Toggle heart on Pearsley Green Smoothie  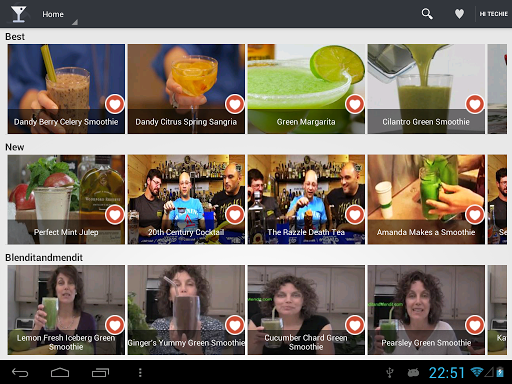(475, 325)
